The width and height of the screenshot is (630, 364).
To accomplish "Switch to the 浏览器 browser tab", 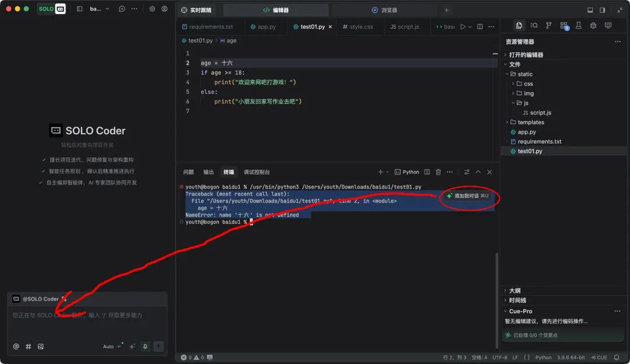I will click(384, 10).
